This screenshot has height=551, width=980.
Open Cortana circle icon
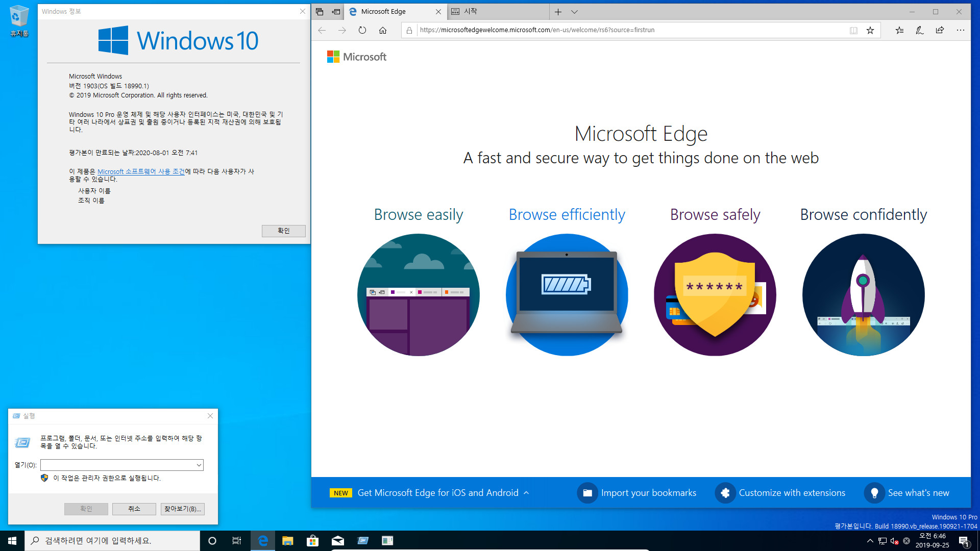212,541
